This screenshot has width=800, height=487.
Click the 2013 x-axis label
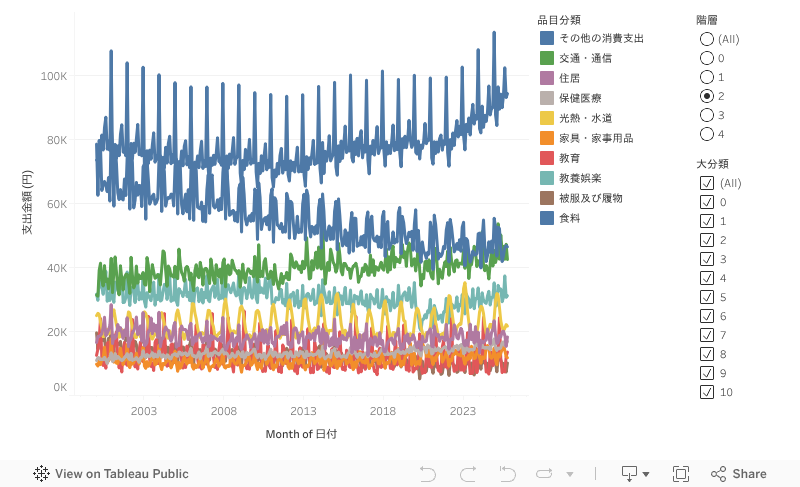tap(303, 411)
